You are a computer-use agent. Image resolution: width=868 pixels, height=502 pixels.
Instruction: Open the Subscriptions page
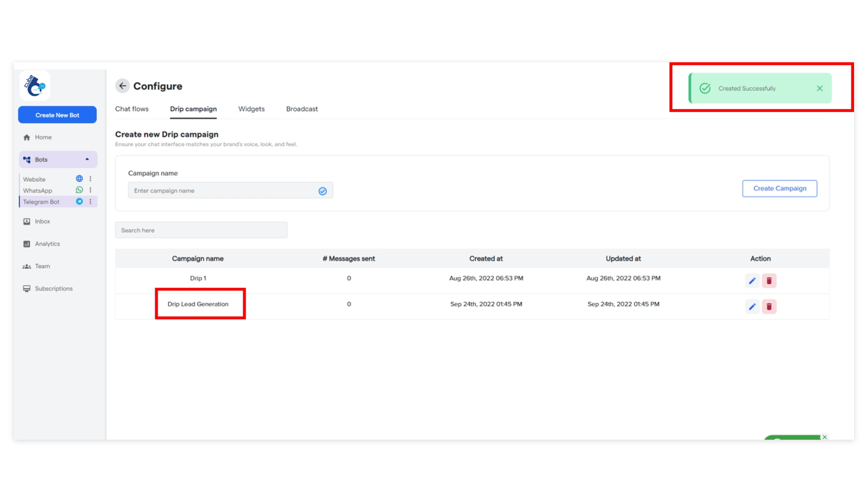pos(53,289)
